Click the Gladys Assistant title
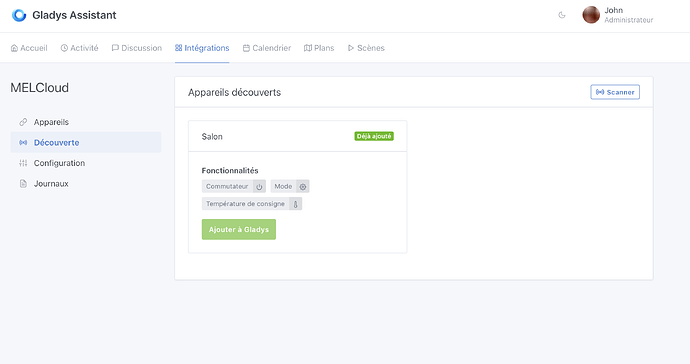This screenshot has width=690, height=364. tap(74, 15)
